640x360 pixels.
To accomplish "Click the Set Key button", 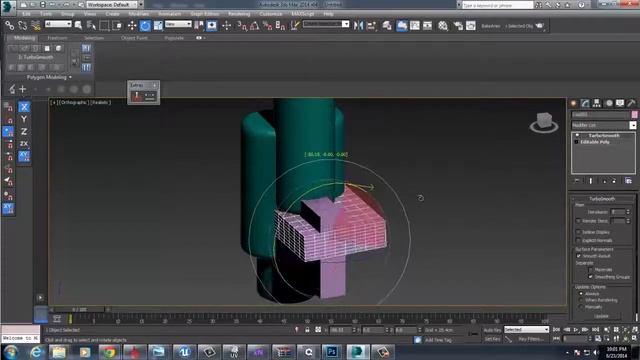I will pos(492,339).
